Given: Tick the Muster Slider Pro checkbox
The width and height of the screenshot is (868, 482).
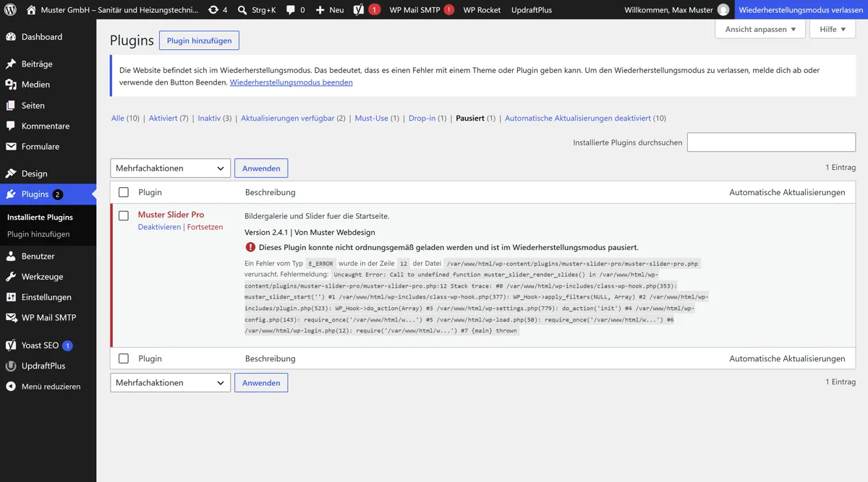Looking at the screenshot, I should coord(124,215).
